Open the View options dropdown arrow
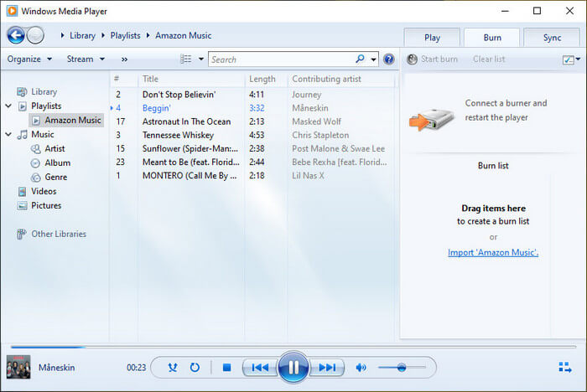The image size is (587, 392). click(201, 59)
